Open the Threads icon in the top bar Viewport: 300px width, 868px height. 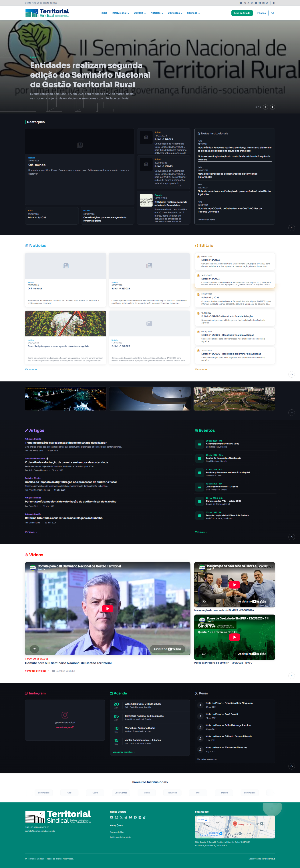click(x=252, y=3)
